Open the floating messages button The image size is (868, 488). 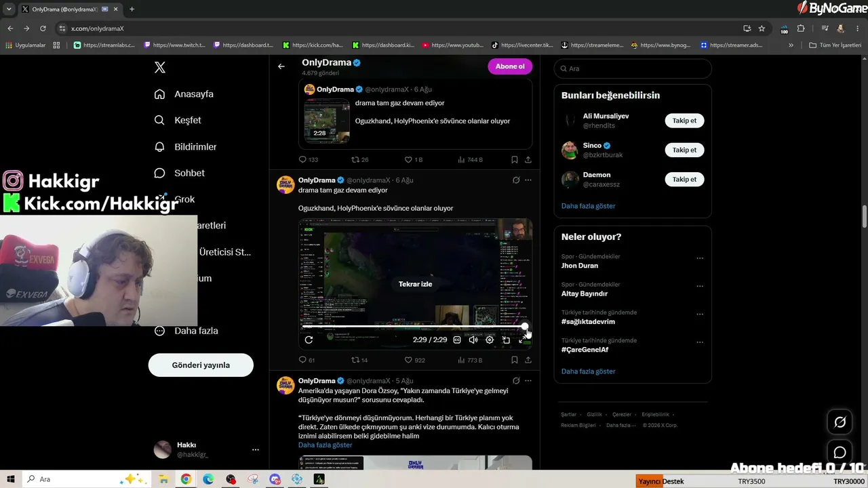click(840, 453)
